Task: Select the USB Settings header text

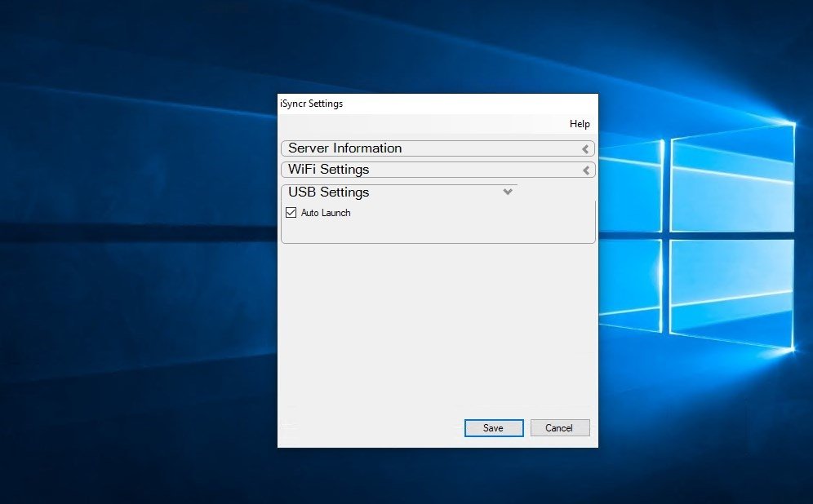Action: 329,192
